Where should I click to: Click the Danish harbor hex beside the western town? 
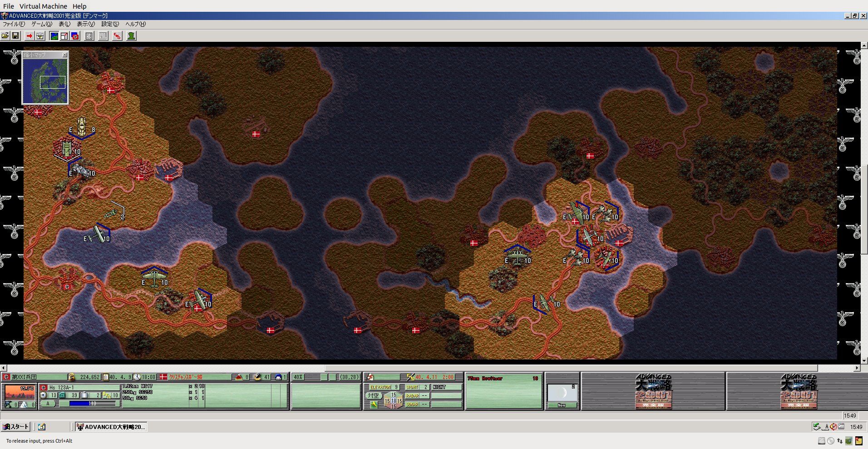coord(169,170)
